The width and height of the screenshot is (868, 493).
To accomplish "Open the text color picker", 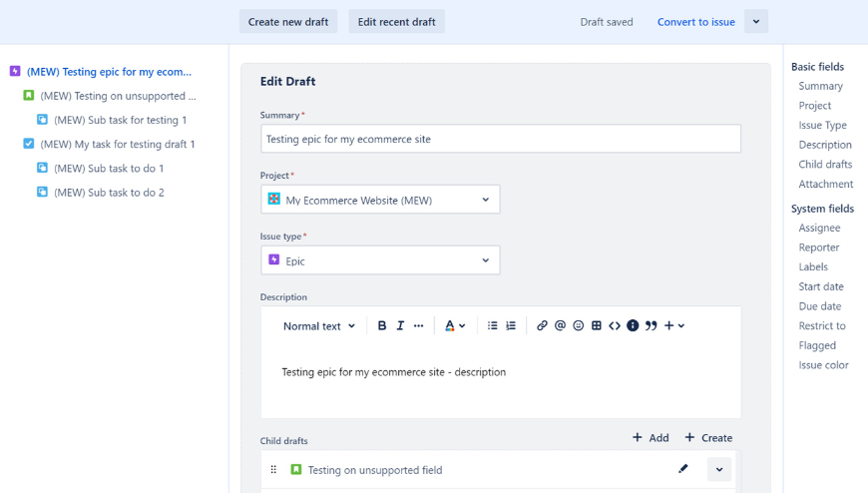I will 454,326.
